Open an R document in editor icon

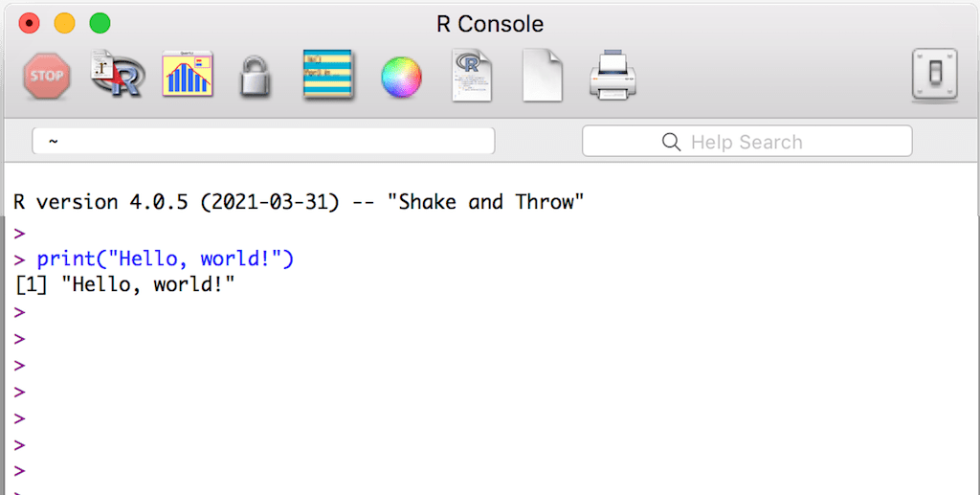point(472,77)
